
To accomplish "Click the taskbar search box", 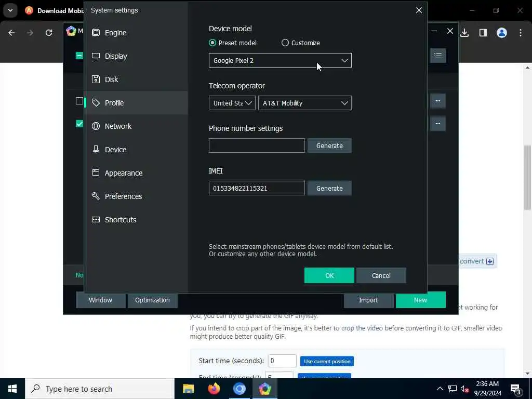I will click(100, 389).
